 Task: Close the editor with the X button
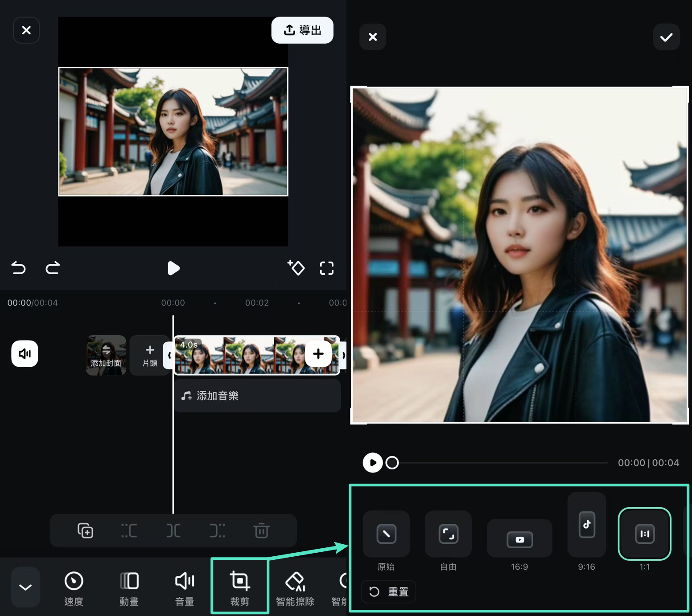coord(26,30)
